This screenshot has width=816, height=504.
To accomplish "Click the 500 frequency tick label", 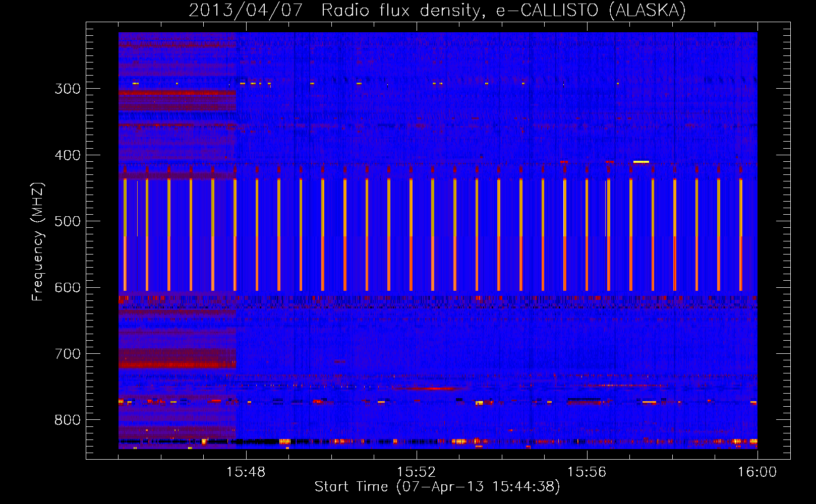I will [68, 221].
